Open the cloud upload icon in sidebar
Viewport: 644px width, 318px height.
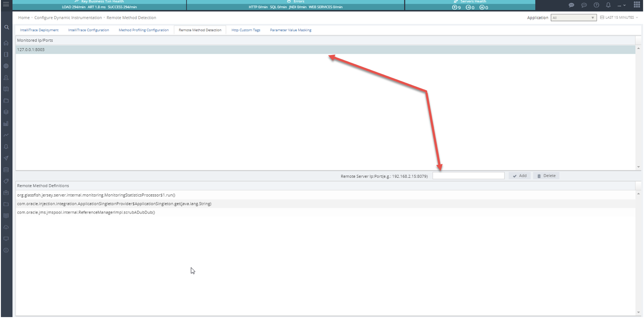(x=6, y=227)
